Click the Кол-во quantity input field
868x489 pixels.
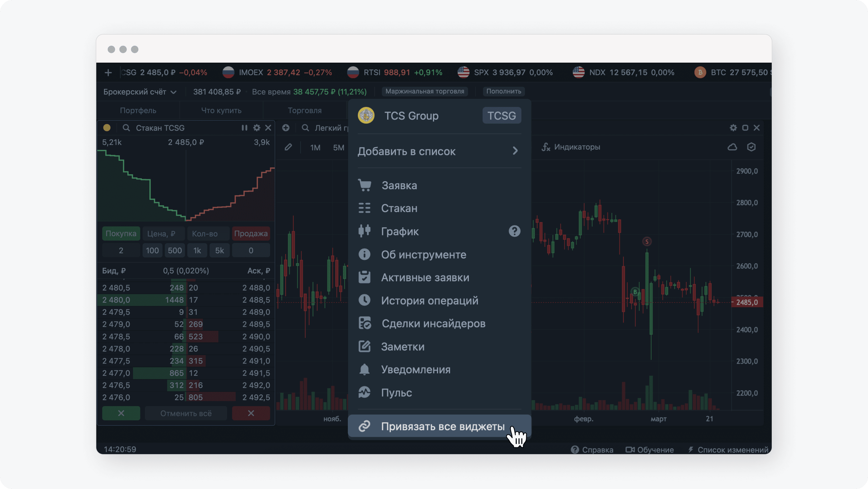click(208, 233)
